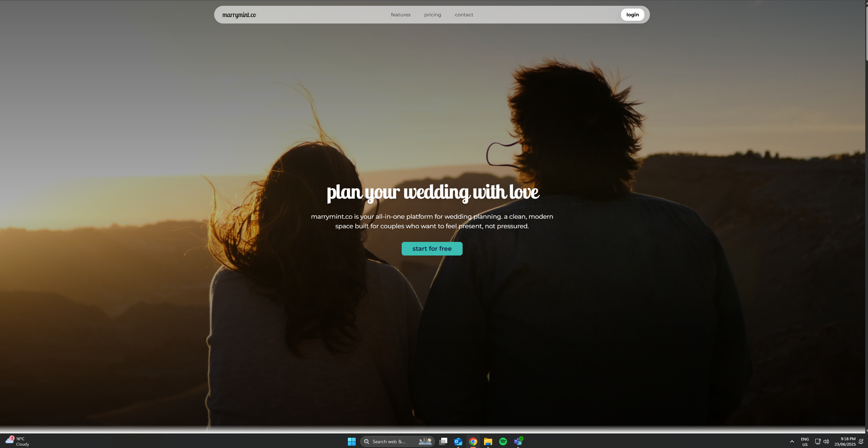Image resolution: width=868 pixels, height=448 pixels.
Task: Click the volume speaker tray icon
Action: tap(826, 442)
